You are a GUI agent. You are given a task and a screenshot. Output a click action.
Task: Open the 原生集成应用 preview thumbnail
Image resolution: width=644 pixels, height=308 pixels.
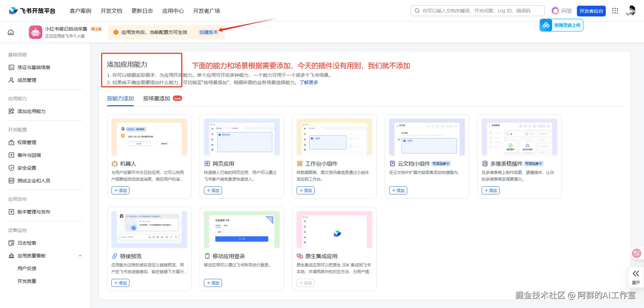pyautogui.click(x=334, y=230)
